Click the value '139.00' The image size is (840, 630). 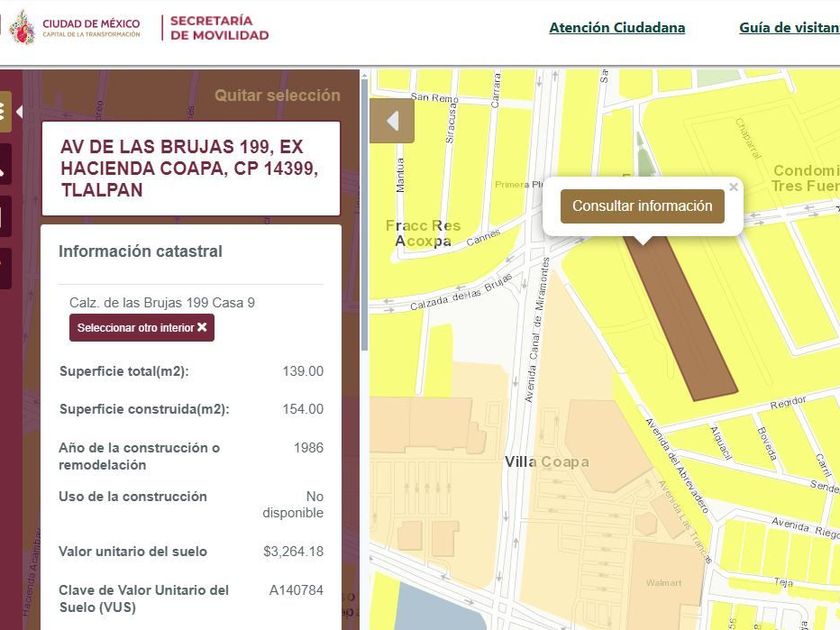(303, 371)
